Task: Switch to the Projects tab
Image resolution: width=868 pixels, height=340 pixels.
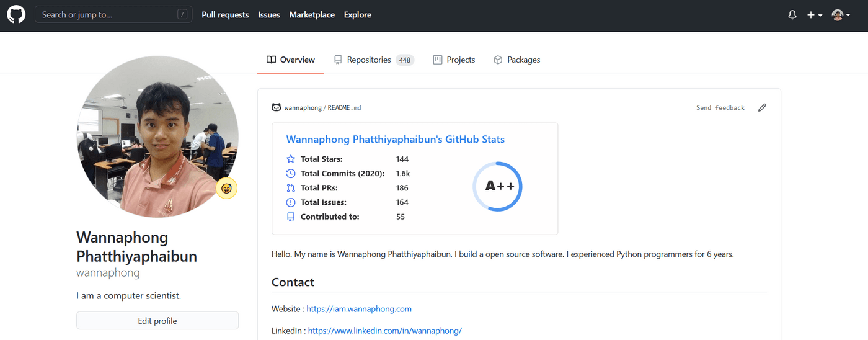Action: (454, 60)
